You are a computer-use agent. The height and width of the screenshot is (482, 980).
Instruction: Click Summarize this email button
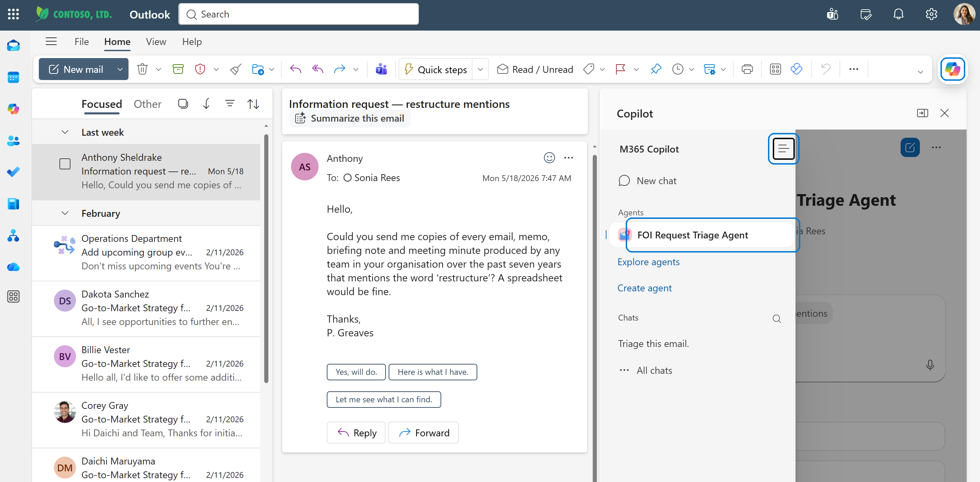point(349,118)
